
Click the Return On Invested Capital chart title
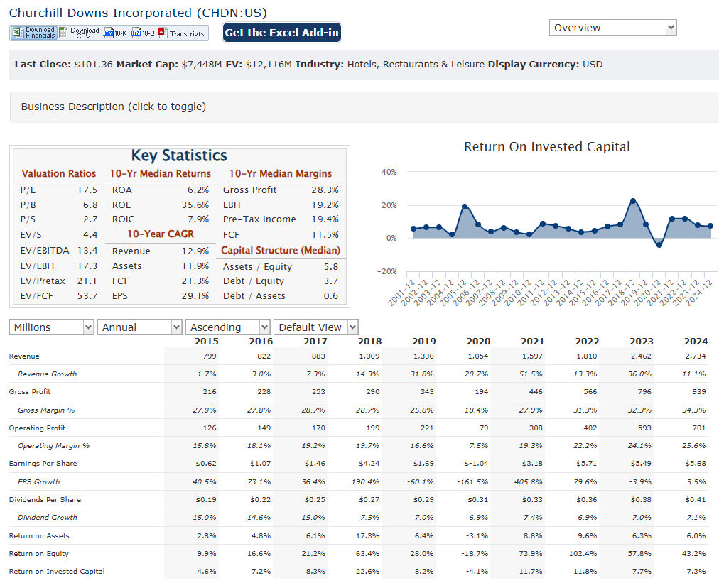(546, 147)
